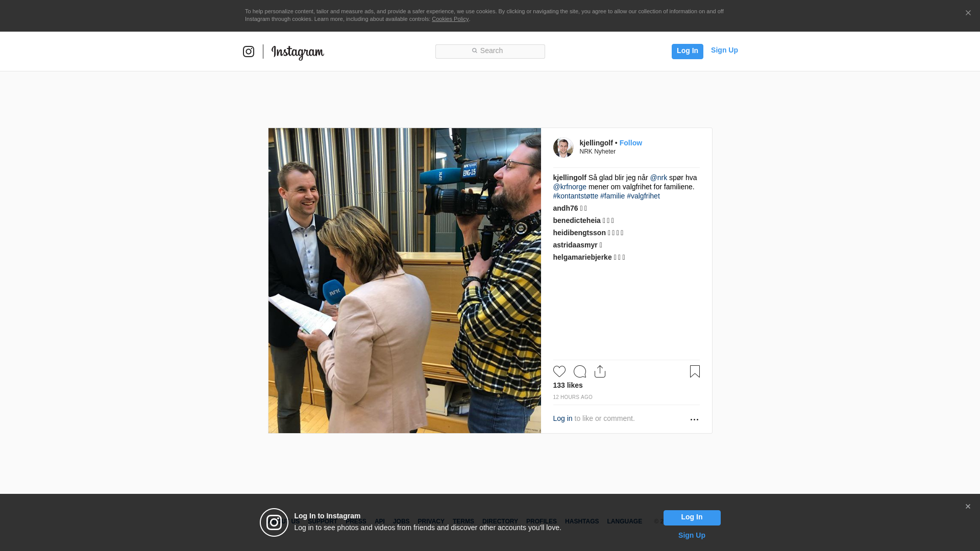Dismiss the cookie notice banner
This screenshot has width=980, height=551.
coord(968,13)
